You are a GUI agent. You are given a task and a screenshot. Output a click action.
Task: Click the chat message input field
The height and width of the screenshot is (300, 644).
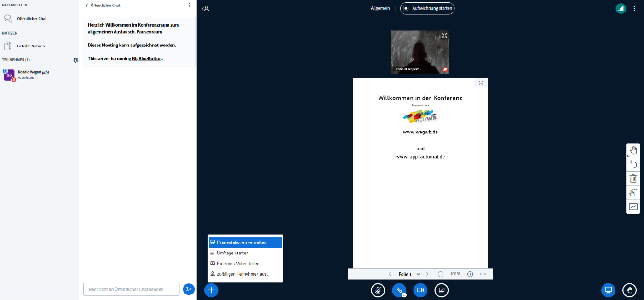[132, 289]
